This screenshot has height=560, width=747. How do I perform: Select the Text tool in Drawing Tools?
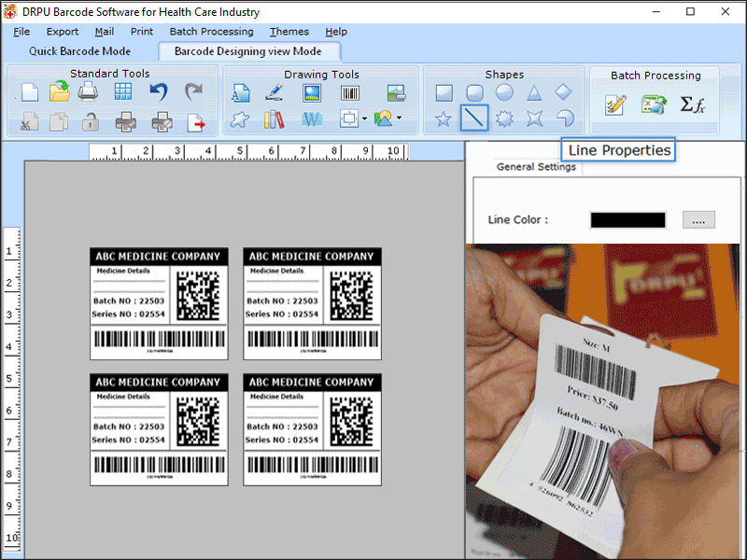point(241,93)
